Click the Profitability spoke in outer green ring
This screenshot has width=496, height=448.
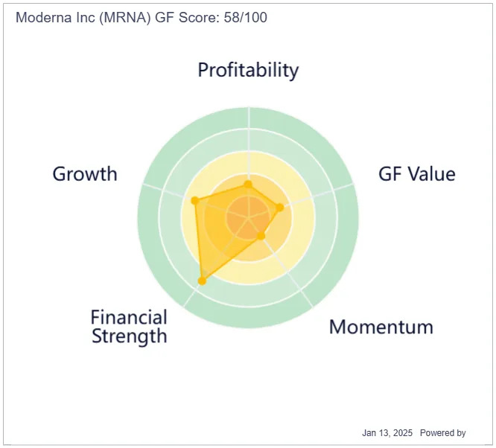point(249,118)
